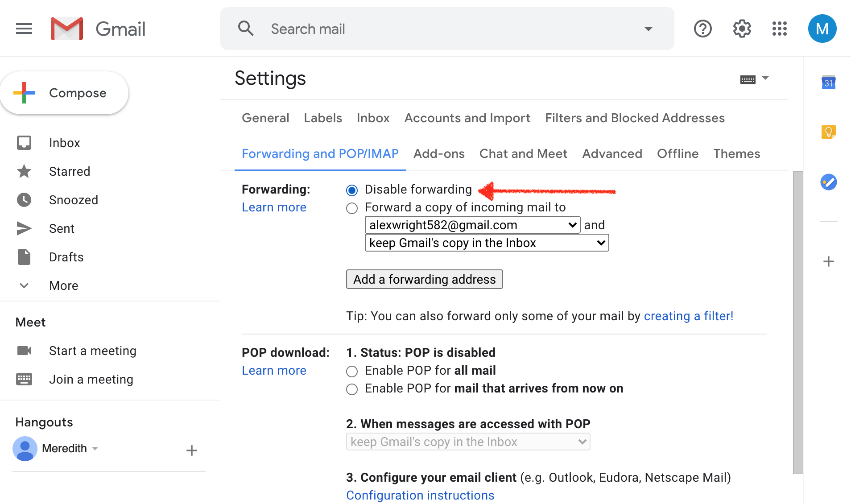Open the Add-ons tab
The width and height of the screenshot is (851, 504).
[439, 153]
